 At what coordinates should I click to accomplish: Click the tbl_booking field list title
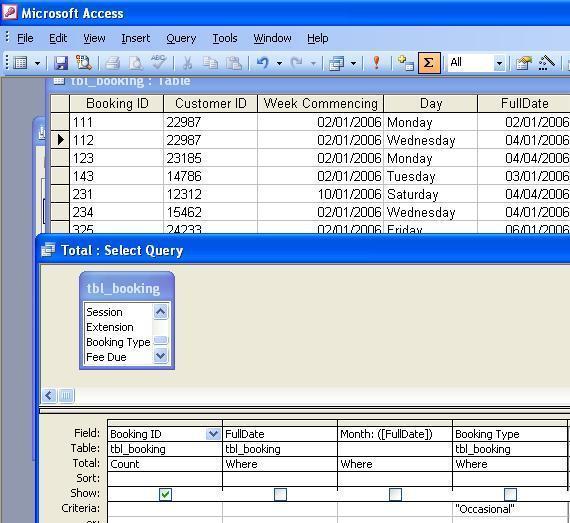(x=123, y=288)
